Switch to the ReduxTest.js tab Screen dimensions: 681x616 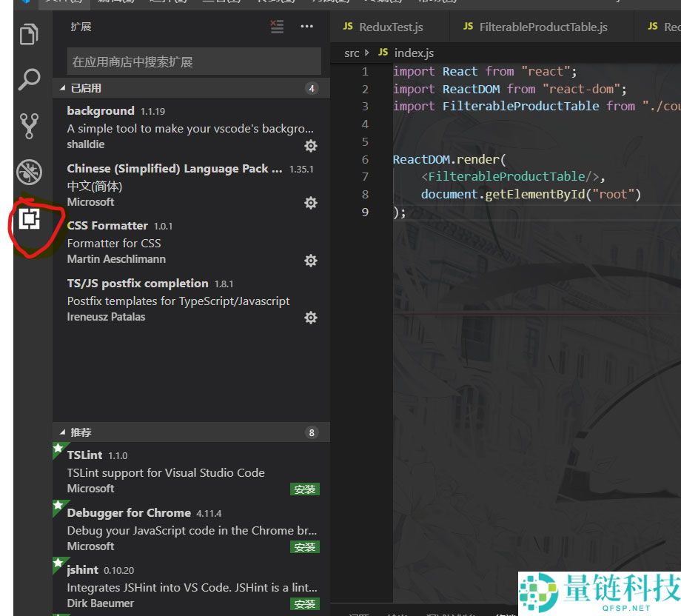tap(389, 27)
